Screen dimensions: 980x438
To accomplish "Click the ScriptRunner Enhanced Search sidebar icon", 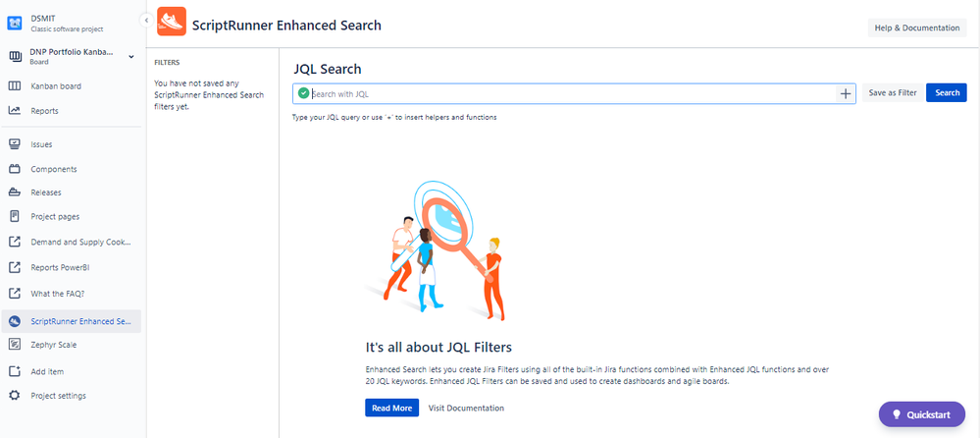I will [15, 321].
